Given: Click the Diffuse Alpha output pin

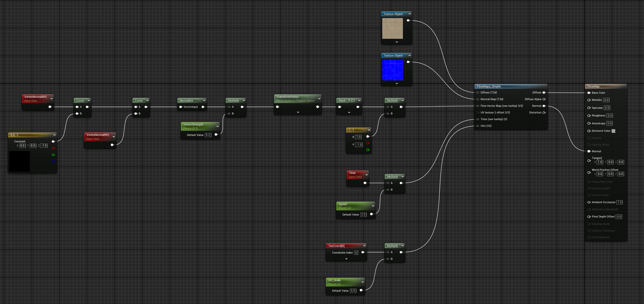Looking at the screenshot, I should click(x=544, y=99).
